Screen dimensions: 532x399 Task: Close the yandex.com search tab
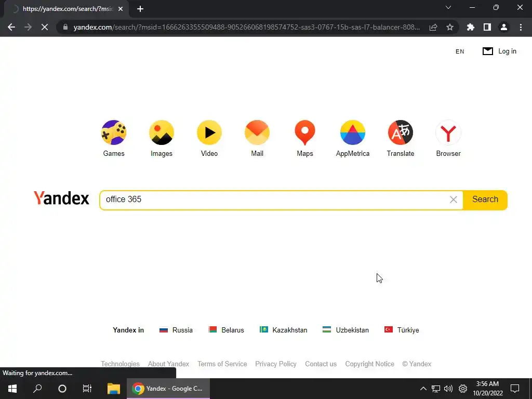[x=121, y=9]
